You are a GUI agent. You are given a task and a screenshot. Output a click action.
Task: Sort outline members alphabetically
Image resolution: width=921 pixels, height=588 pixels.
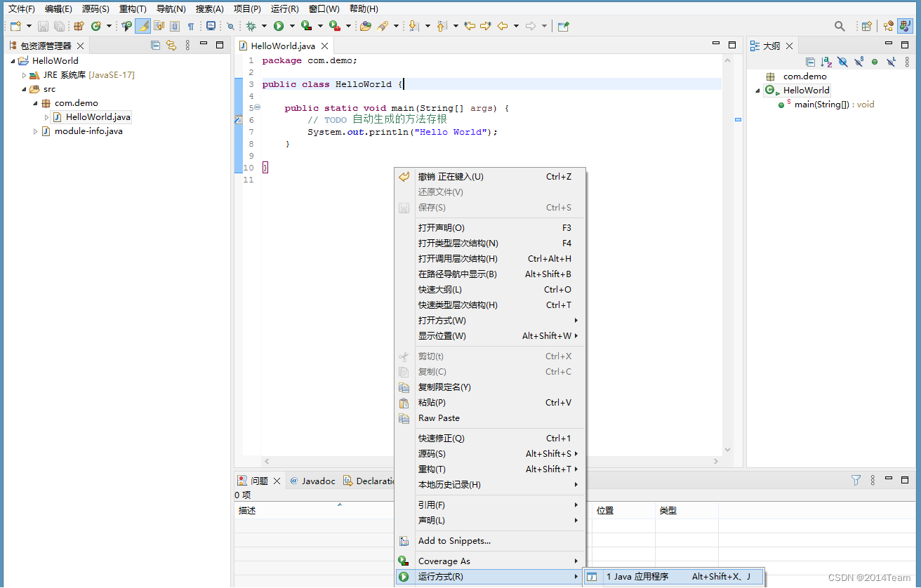point(826,62)
